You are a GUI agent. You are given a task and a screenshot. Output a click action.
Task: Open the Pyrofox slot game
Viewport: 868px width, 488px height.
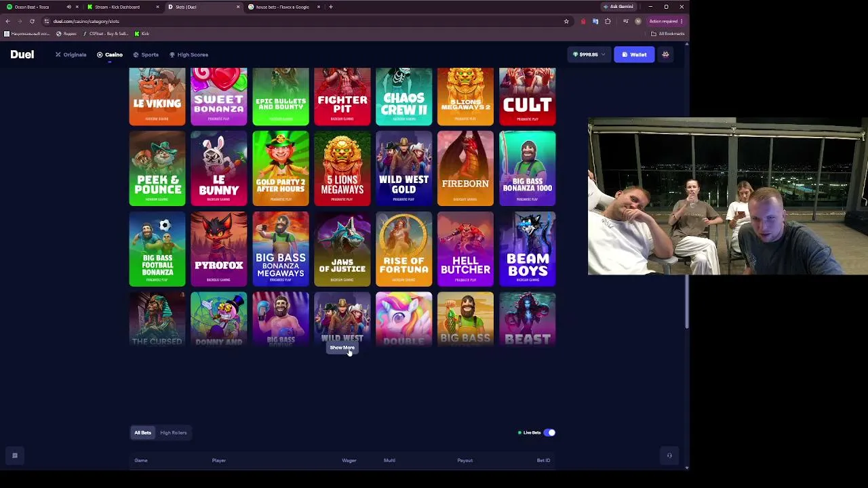pos(219,249)
